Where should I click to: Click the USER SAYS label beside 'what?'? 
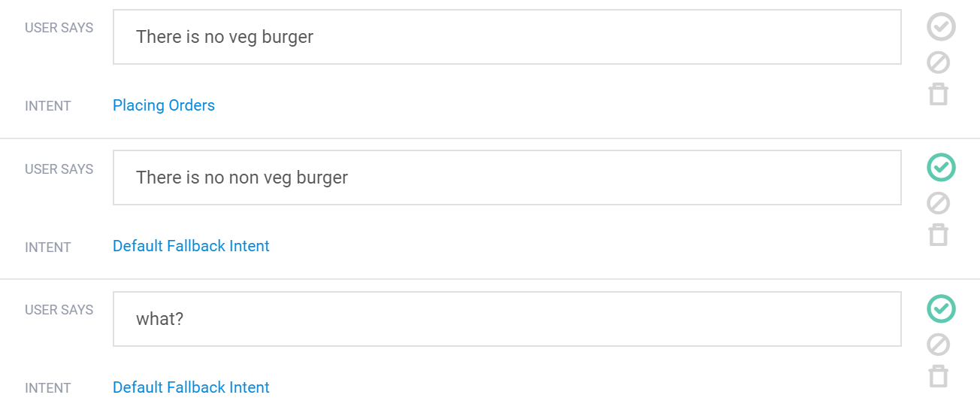(59, 310)
